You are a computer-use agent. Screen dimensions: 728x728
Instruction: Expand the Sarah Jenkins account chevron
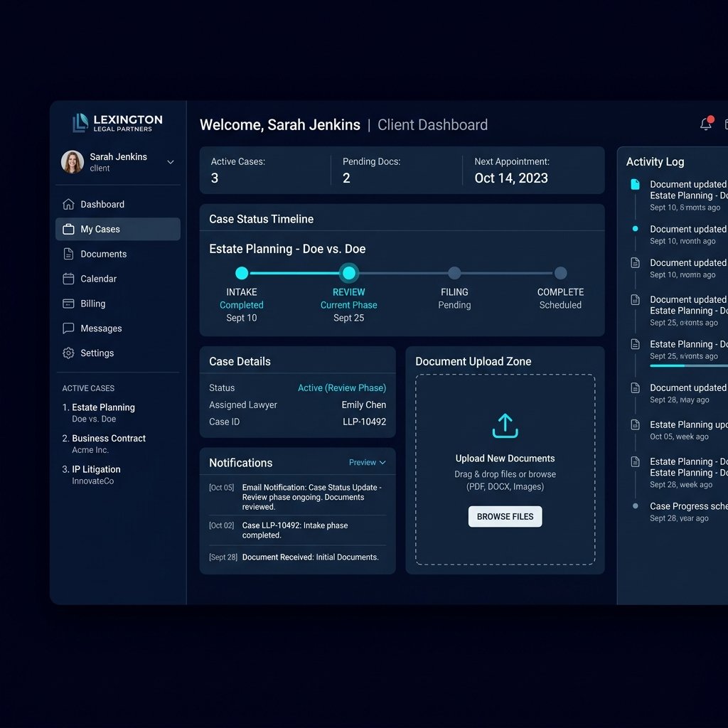(x=171, y=162)
